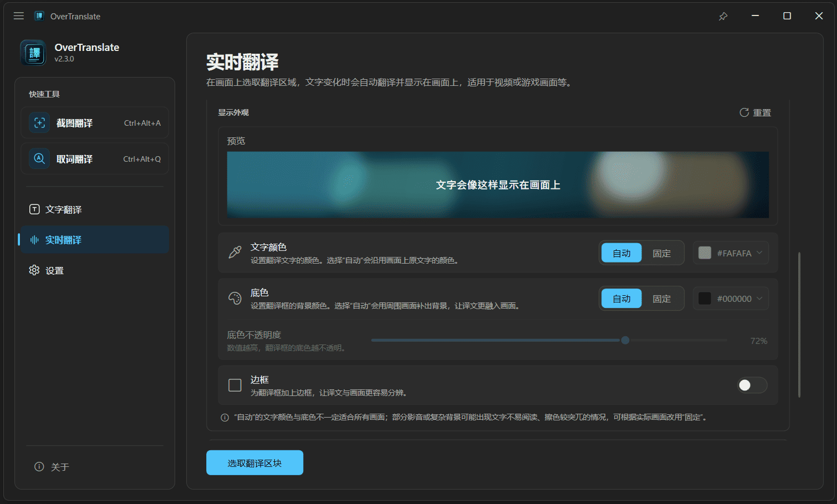Image resolution: width=837 pixels, height=504 pixels.
Task: Click the v2.3.0 version label
Action: [x=64, y=59]
